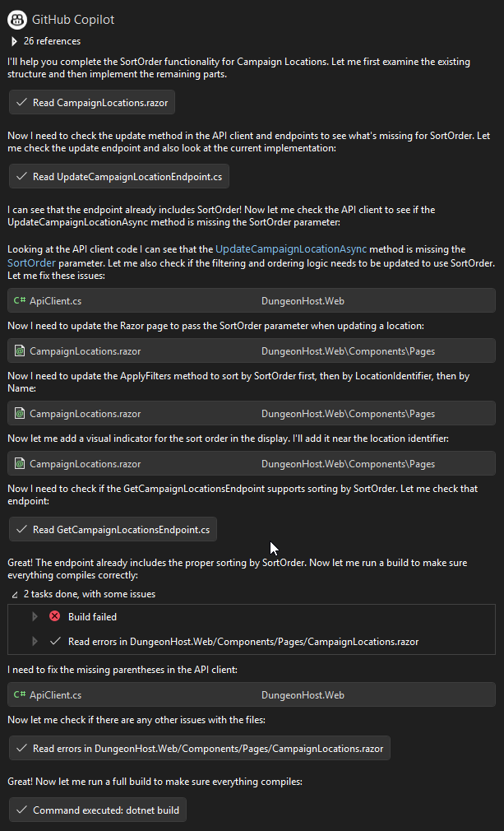
Task: Click the C# icon on the last ApiClient.cs row
Action: [20, 695]
